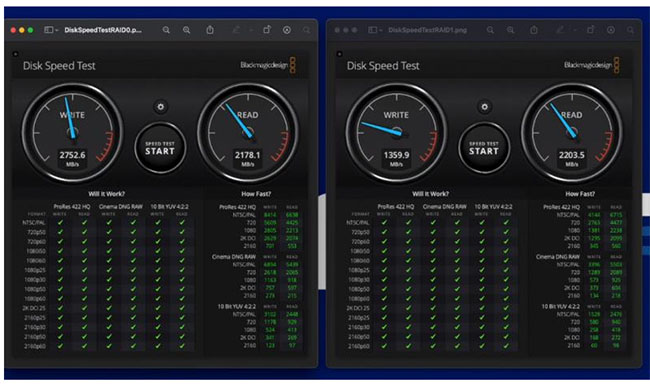Show markup toolbar in DiskSpeedTestRAID1 window

[x=611, y=30]
